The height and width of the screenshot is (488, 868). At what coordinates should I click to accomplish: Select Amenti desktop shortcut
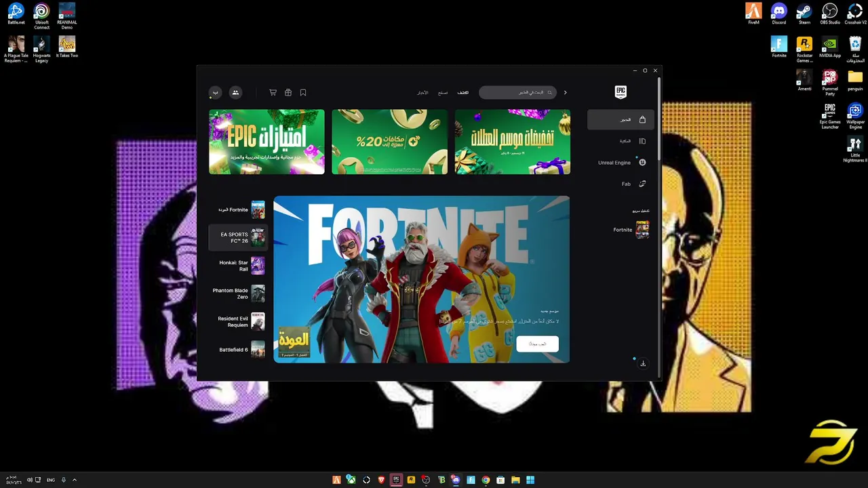(804, 81)
